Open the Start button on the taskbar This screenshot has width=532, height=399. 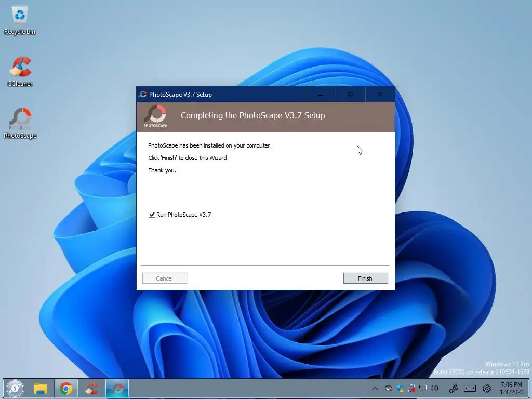pyautogui.click(x=15, y=388)
